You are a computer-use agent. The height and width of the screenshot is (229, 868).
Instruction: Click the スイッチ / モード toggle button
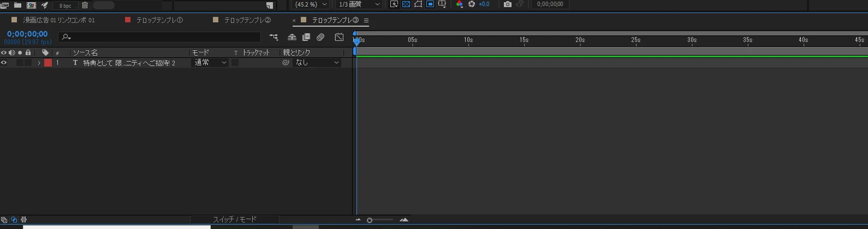click(x=235, y=220)
